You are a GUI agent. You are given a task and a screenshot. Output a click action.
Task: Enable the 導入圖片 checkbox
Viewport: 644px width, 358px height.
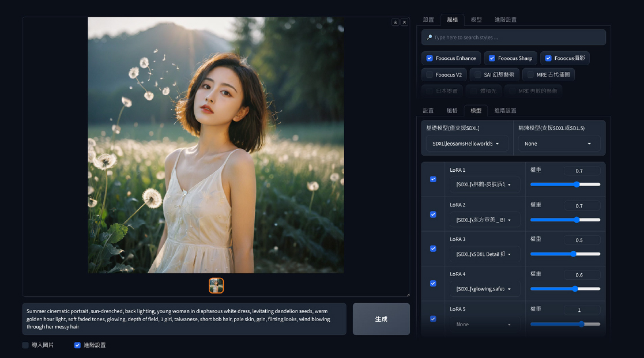(x=25, y=345)
